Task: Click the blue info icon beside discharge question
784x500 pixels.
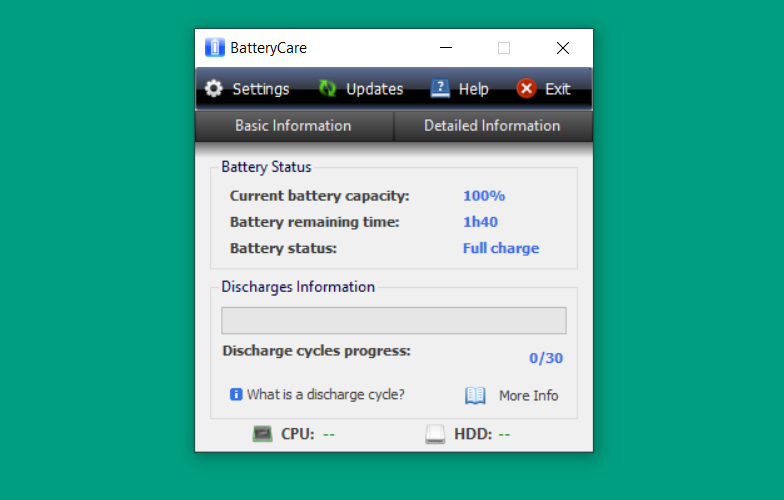Action: [x=236, y=394]
